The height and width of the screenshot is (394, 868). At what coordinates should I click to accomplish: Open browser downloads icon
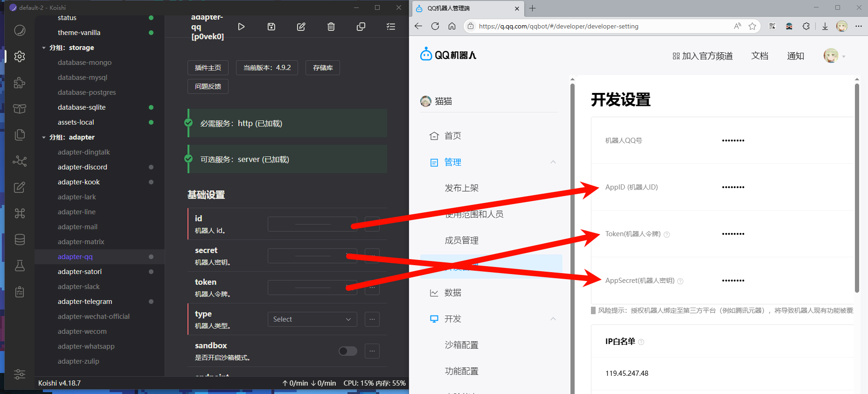[825, 26]
